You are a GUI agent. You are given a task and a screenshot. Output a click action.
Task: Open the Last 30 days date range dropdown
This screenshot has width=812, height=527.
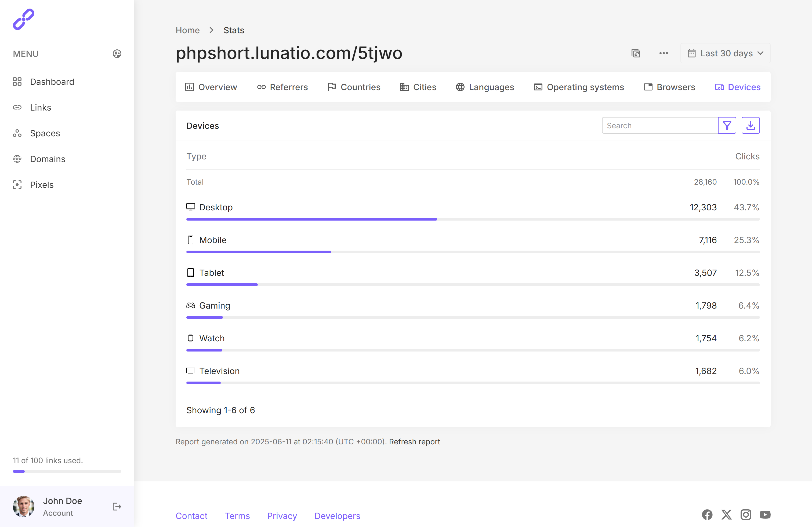[725, 53]
